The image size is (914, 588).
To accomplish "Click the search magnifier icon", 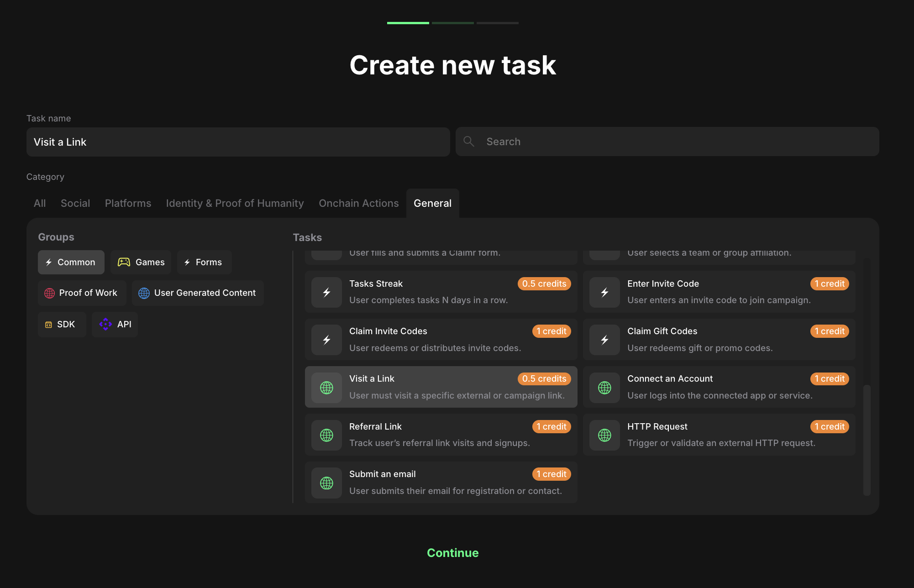I will pyautogui.click(x=469, y=142).
